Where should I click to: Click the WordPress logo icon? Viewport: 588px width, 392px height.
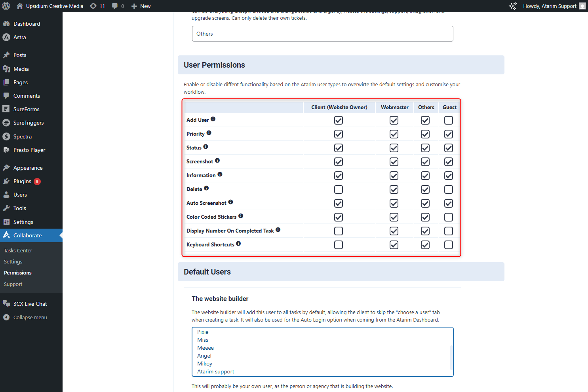tap(6, 6)
